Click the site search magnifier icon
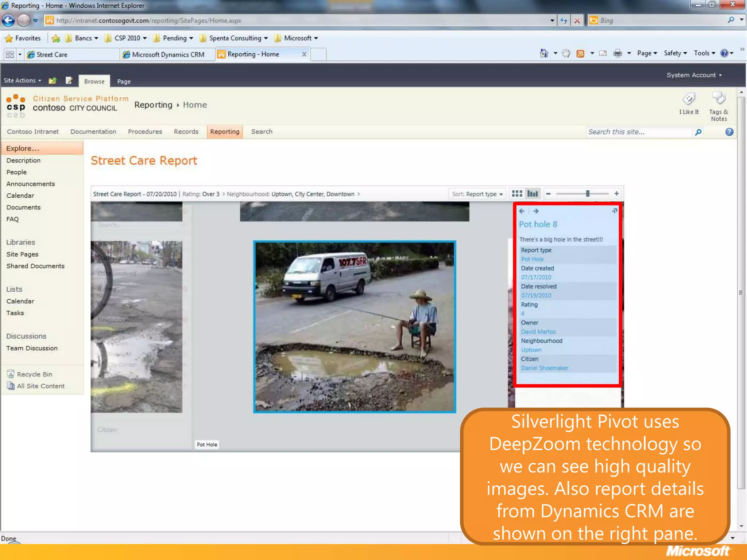 pos(698,132)
